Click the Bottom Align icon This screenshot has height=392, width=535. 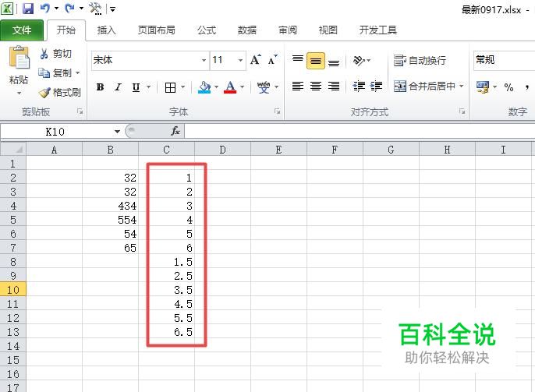[334, 62]
